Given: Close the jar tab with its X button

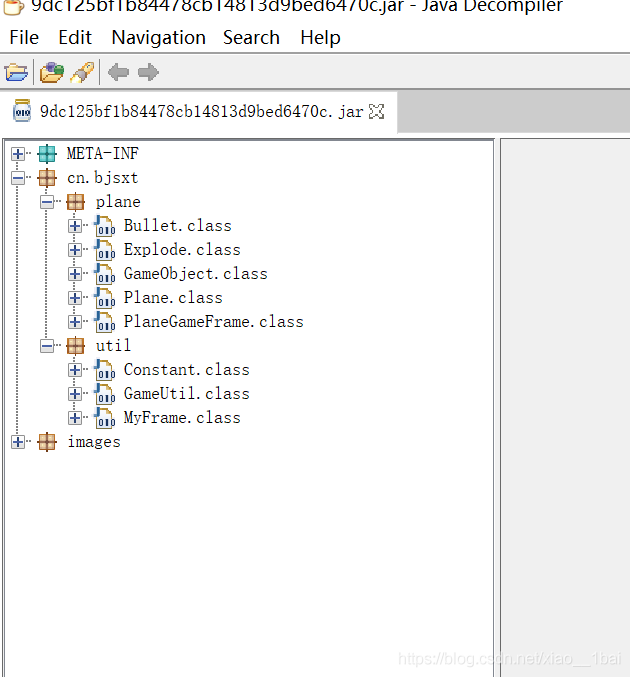Looking at the screenshot, I should click(377, 111).
